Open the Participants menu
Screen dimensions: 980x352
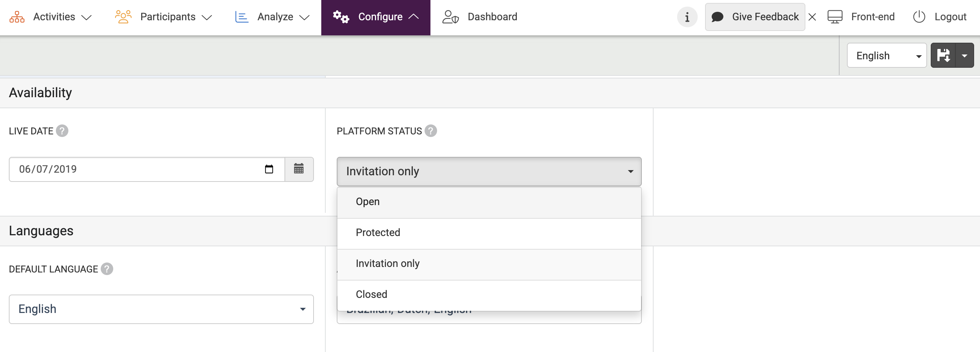(164, 17)
